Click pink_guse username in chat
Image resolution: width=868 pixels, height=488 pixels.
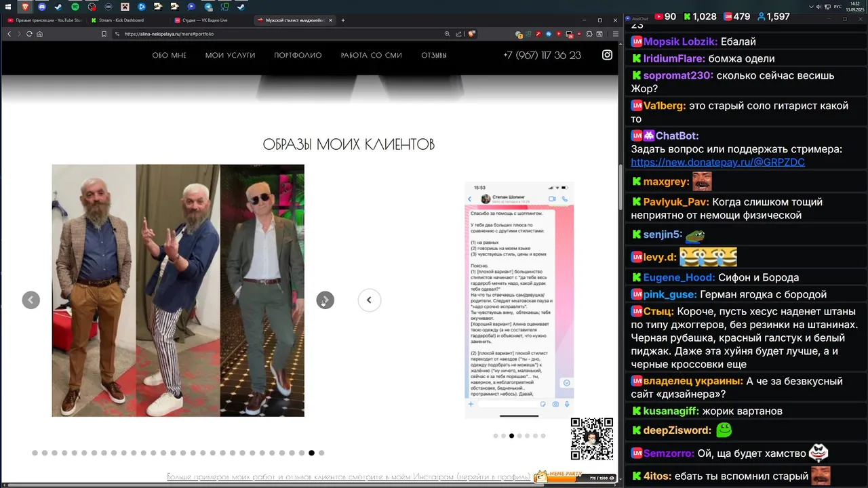tap(670, 295)
